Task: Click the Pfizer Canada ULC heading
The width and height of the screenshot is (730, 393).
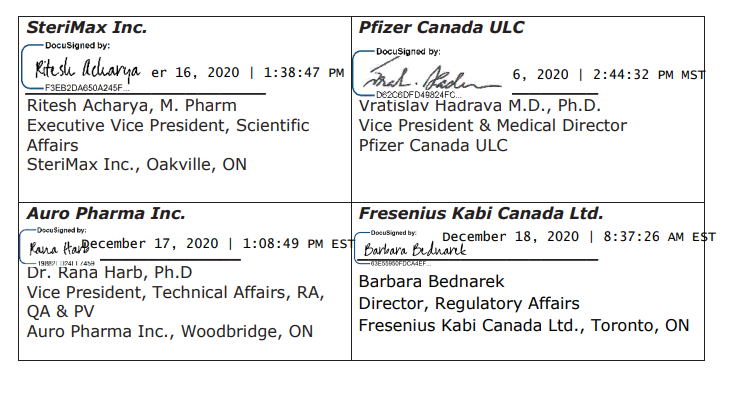Action: tap(441, 27)
